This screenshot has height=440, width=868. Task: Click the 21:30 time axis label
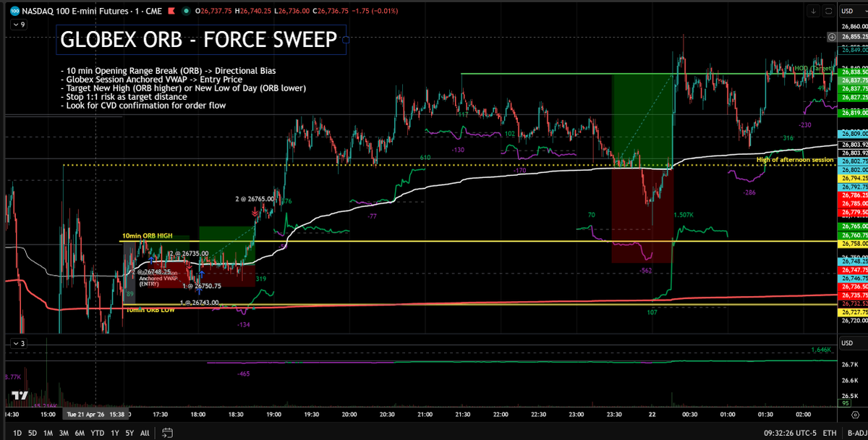coord(463,415)
